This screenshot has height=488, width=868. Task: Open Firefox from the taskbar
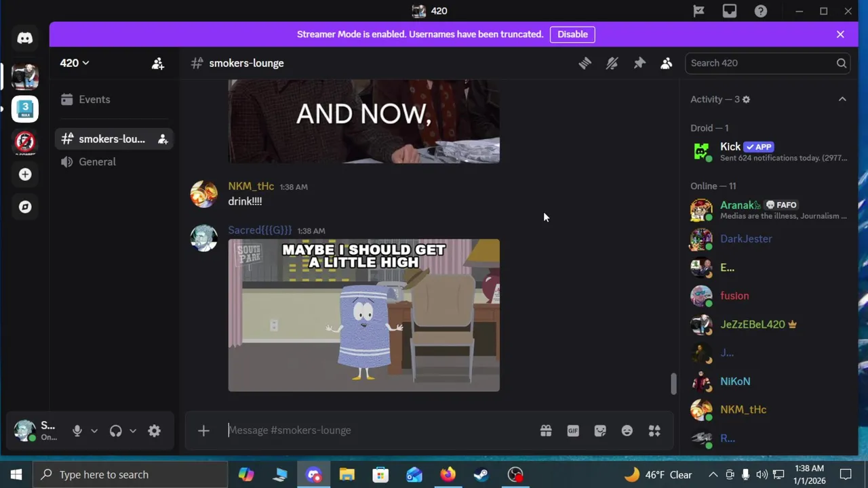point(448,474)
